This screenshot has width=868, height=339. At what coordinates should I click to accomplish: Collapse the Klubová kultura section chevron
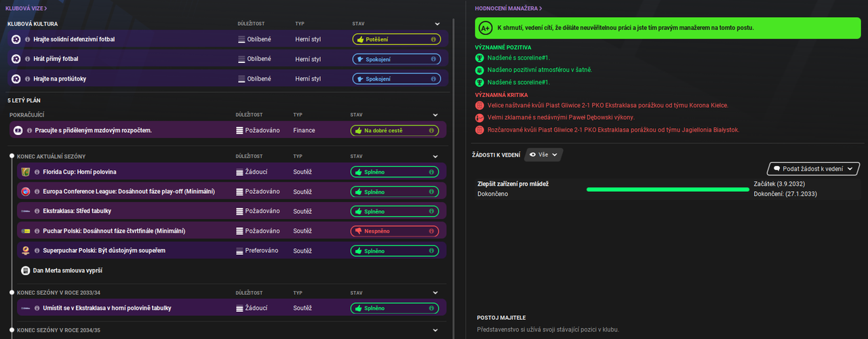coord(438,24)
